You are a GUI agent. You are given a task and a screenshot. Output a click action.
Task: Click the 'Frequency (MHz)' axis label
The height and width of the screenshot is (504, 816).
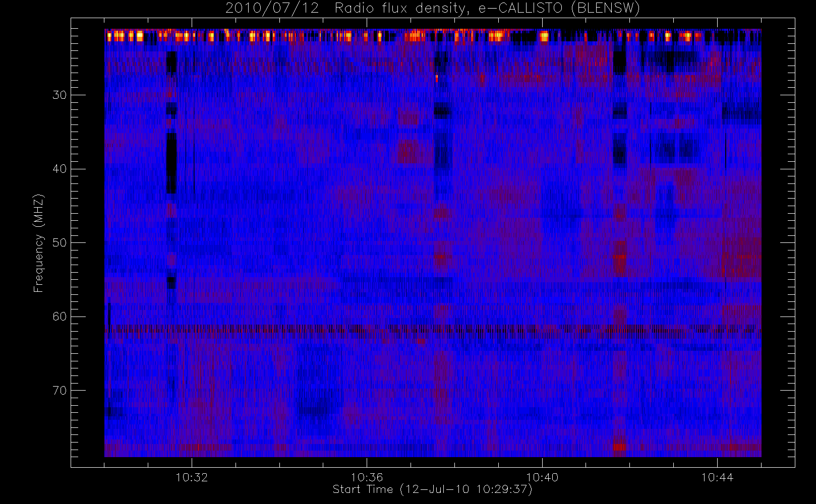click(x=39, y=243)
